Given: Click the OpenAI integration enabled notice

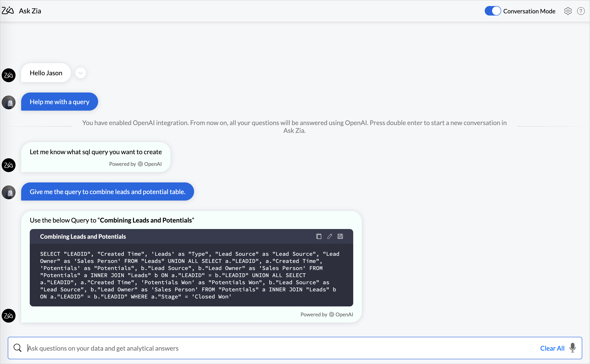Looking at the screenshot, I should [x=294, y=127].
